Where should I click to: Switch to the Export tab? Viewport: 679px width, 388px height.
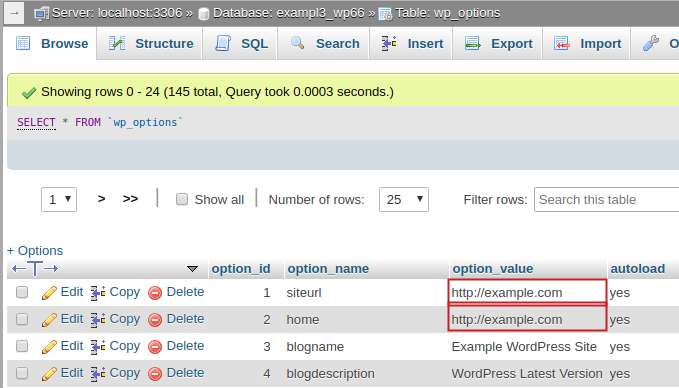(x=498, y=43)
